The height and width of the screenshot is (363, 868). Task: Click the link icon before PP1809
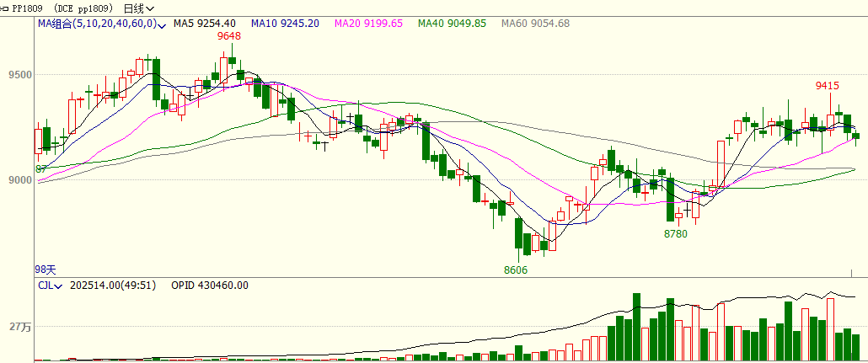(4, 8)
